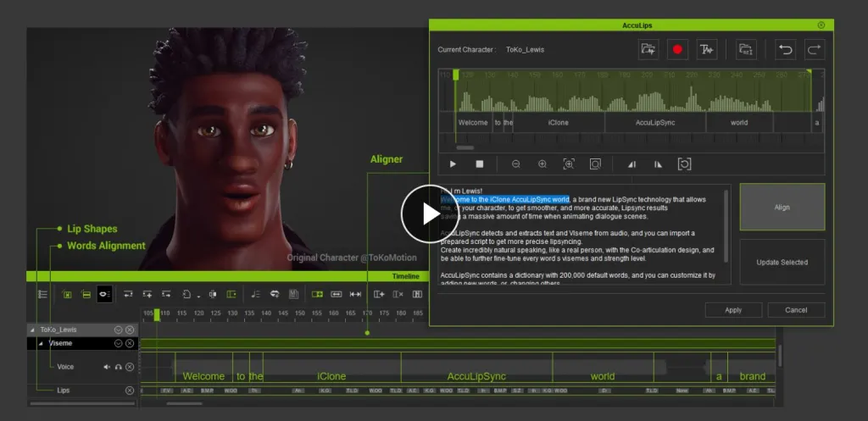This screenshot has height=421, width=868.
Task: Click the fit-all zoom icon in AccuLips
Action: click(x=595, y=163)
